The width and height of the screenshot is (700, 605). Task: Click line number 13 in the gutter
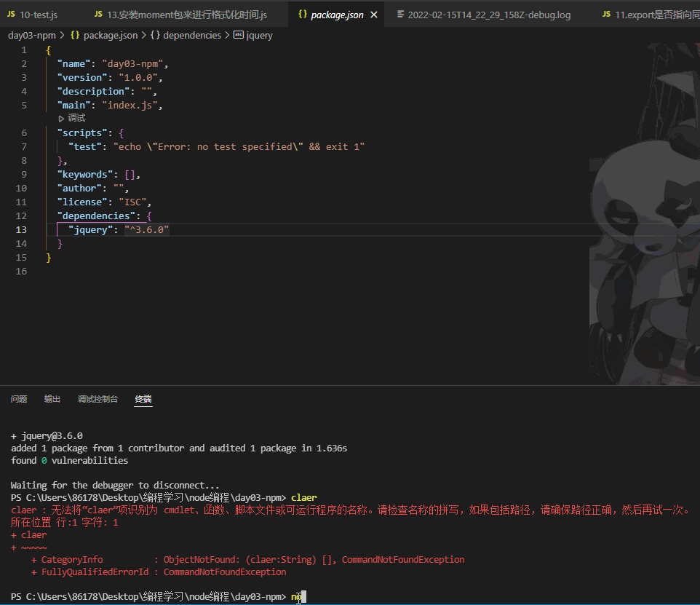21,230
